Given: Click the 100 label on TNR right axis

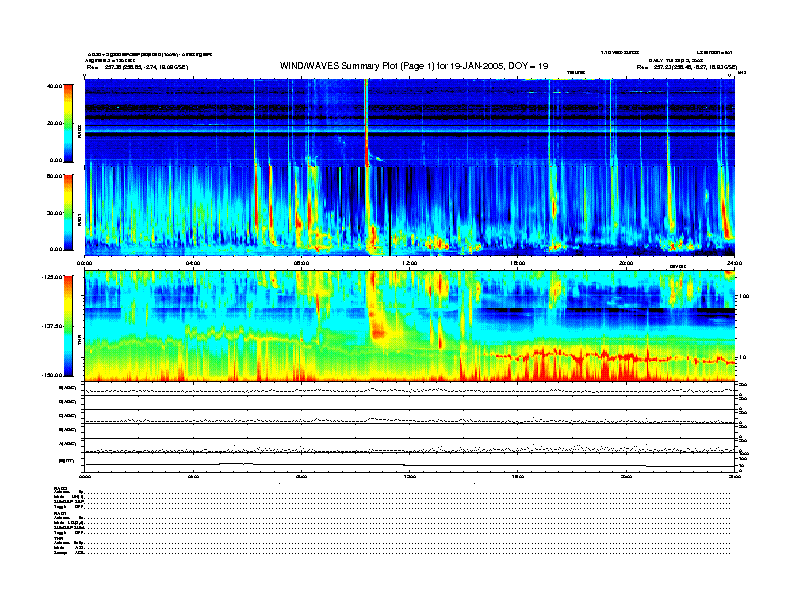Looking at the screenshot, I should pyautogui.click(x=745, y=296).
